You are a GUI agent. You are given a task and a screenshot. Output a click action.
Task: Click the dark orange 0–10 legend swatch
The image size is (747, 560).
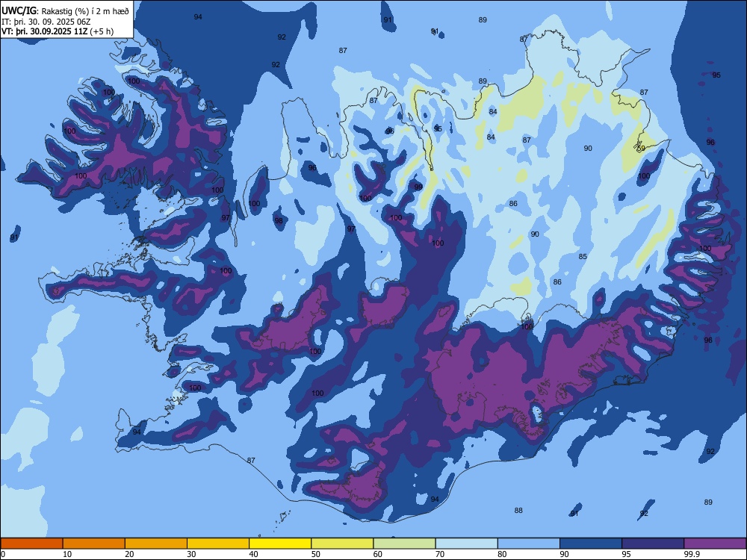[x=31, y=544]
